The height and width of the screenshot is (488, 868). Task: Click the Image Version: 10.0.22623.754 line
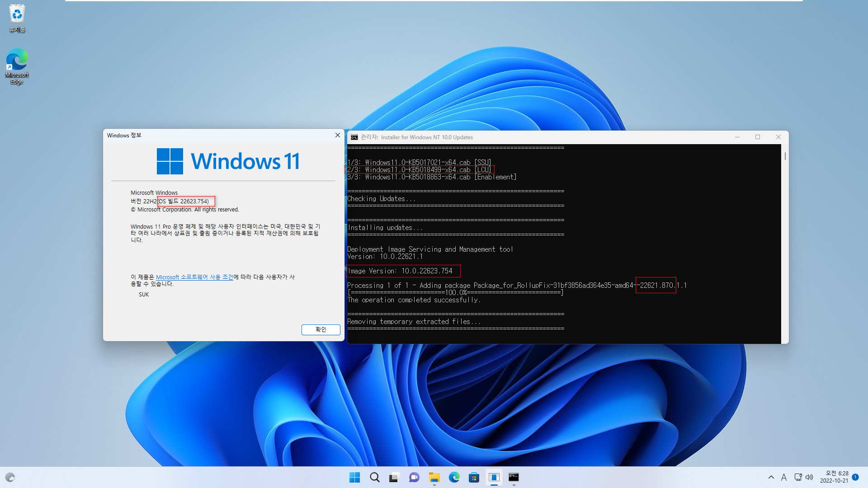[x=400, y=271]
